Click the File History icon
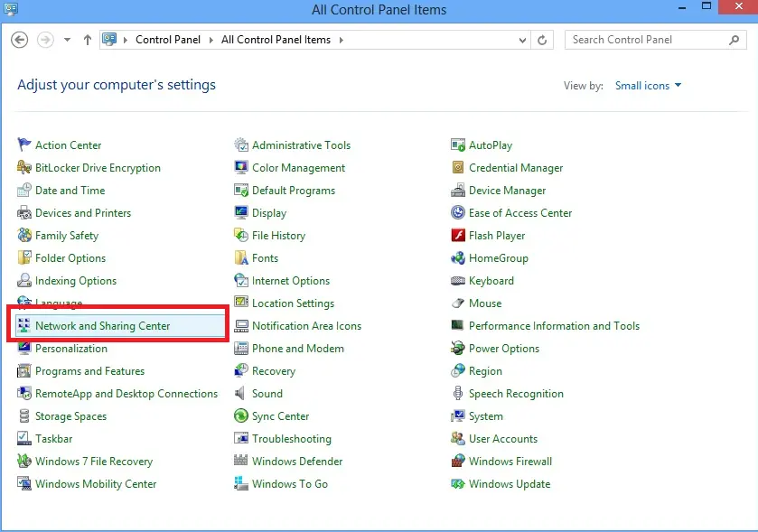Image resolution: width=758 pixels, height=532 pixels. click(240, 236)
